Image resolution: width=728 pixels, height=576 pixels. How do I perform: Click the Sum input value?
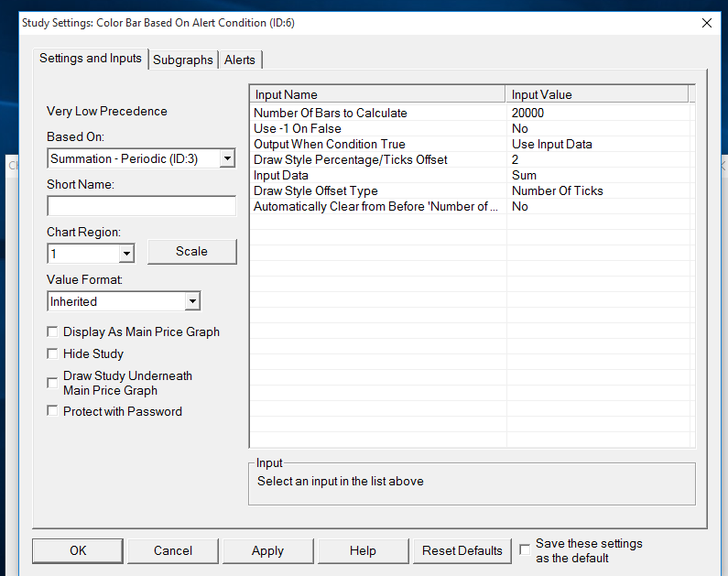524,176
